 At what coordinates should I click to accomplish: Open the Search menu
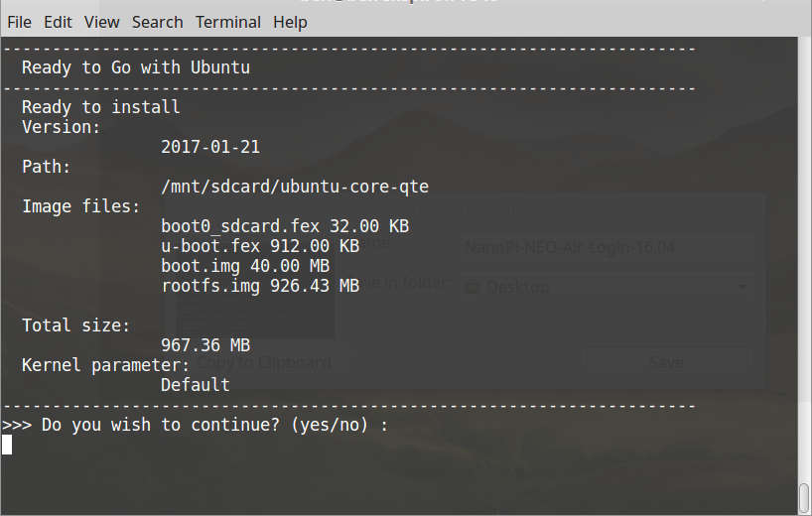[157, 22]
